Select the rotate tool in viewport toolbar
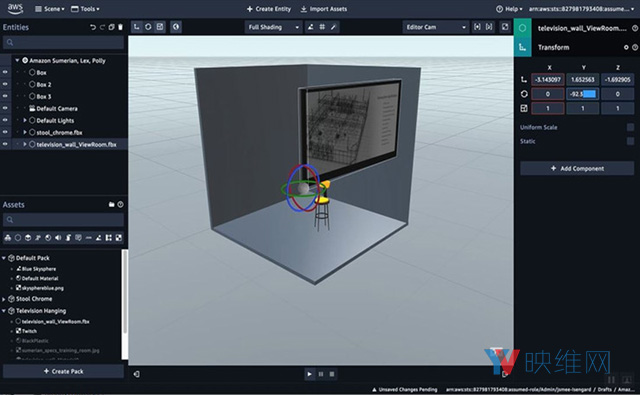Screen dimensions: 640x395 click(148, 27)
